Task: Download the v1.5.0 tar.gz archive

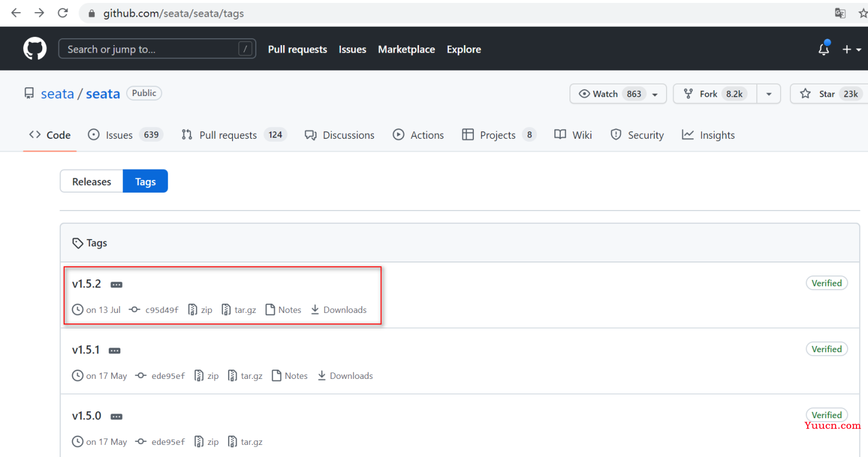Action: pos(245,442)
